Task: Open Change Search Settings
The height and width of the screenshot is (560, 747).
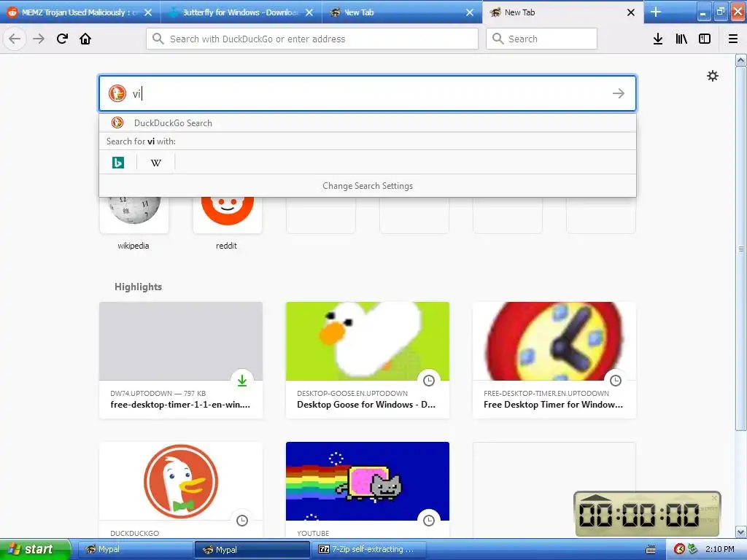Action: click(x=368, y=186)
